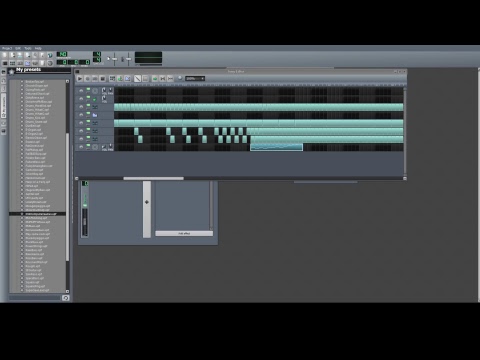Open track operations gear of sixth track

pos(81,131)
